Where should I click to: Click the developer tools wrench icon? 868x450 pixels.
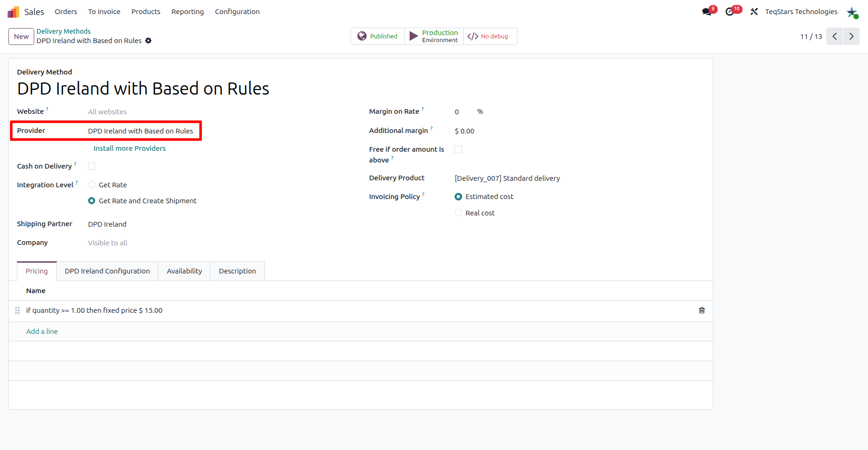[x=754, y=12]
